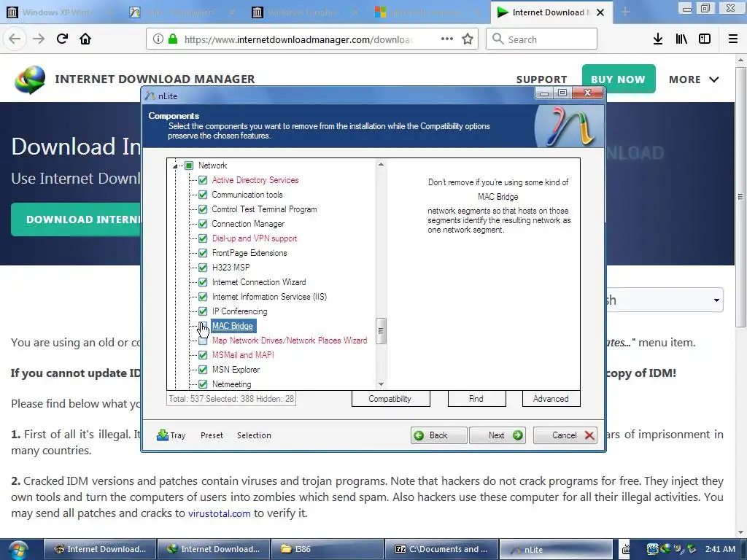This screenshot has width=747, height=560.
Task: Click component list scroll up arrow
Action: (x=381, y=164)
